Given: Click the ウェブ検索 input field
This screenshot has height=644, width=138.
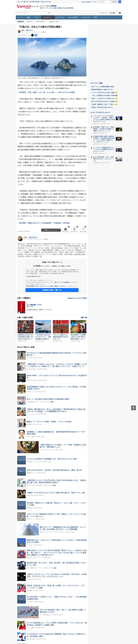Looking at the screenshot, I should click(x=104, y=2).
